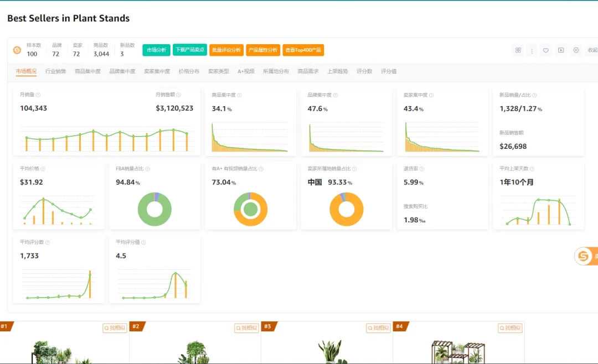Click the 找相似 button on product #1
The width and height of the screenshot is (598, 364).
(115, 328)
